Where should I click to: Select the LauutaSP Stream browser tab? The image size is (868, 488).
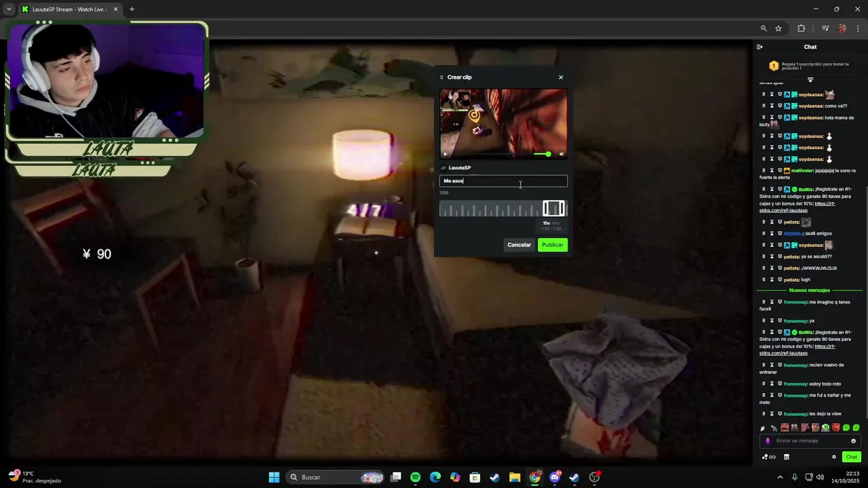tap(69, 9)
